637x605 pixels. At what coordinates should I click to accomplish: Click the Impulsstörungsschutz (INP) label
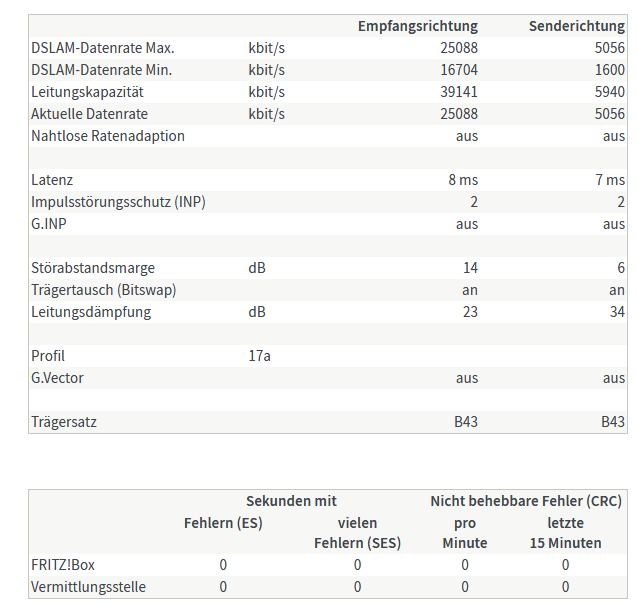119,202
